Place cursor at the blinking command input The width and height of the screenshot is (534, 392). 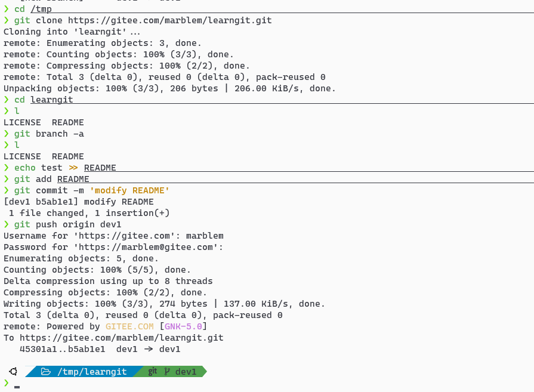[x=17, y=386]
